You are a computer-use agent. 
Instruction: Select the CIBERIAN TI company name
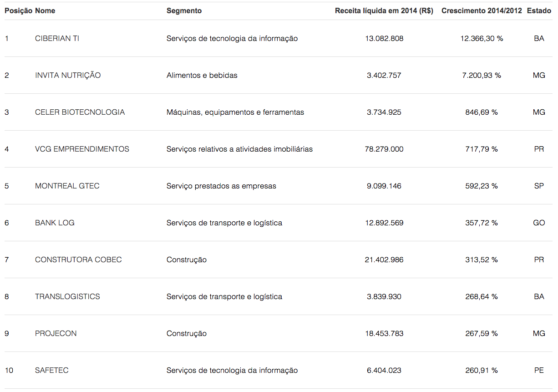(57, 39)
